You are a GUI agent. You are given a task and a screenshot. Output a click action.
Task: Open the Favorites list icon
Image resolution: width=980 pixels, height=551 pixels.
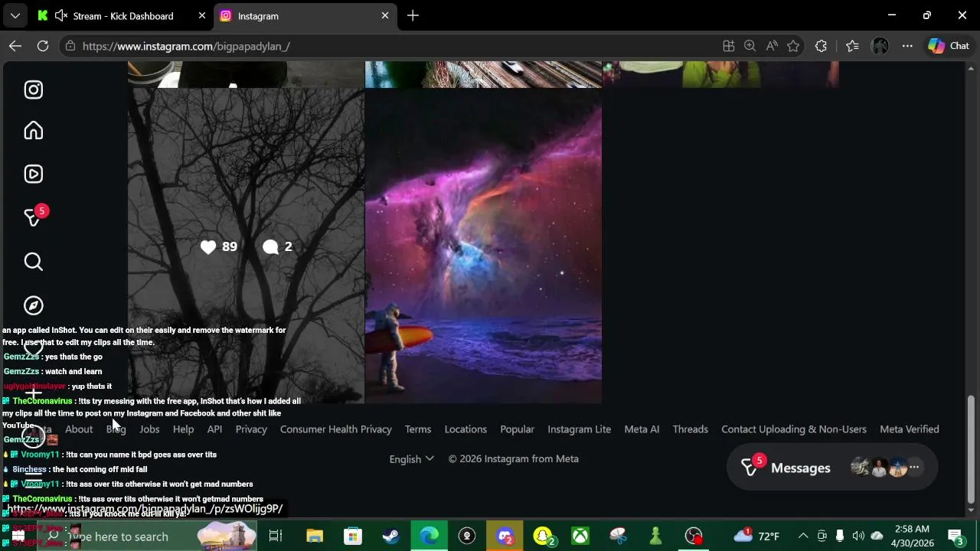coord(852,46)
